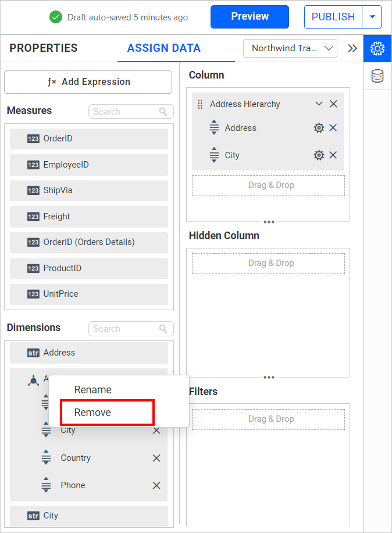
Task: Remove Country from the hierarchy dimension
Action: click(x=156, y=458)
